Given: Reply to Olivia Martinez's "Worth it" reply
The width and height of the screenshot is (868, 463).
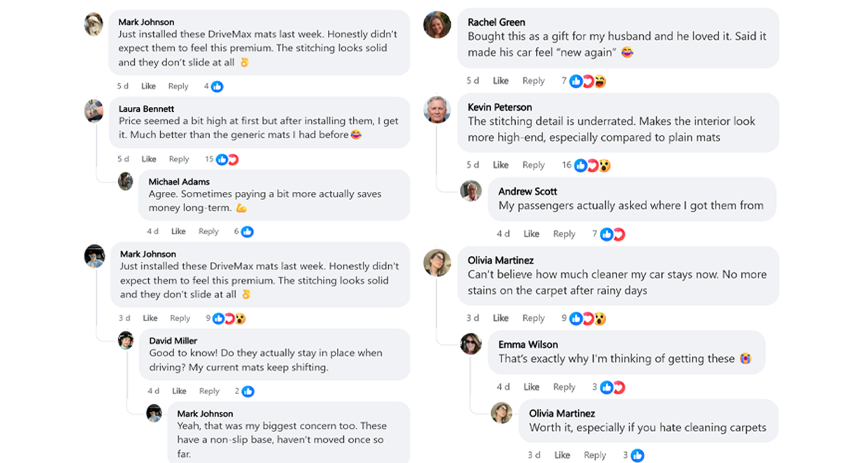Looking at the screenshot, I should [594, 455].
